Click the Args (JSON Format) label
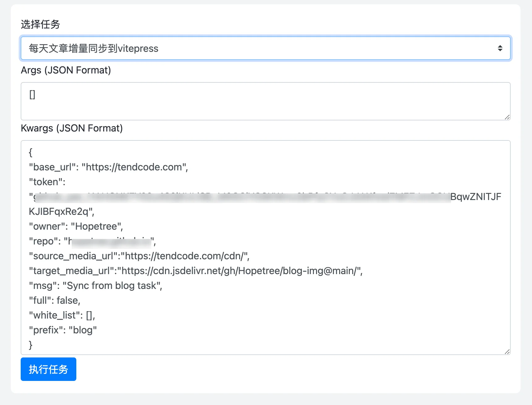This screenshot has width=532, height=405. pos(66,70)
